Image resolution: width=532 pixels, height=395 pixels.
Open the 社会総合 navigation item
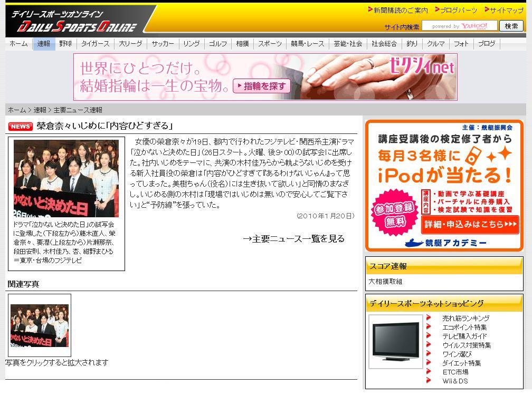point(384,44)
